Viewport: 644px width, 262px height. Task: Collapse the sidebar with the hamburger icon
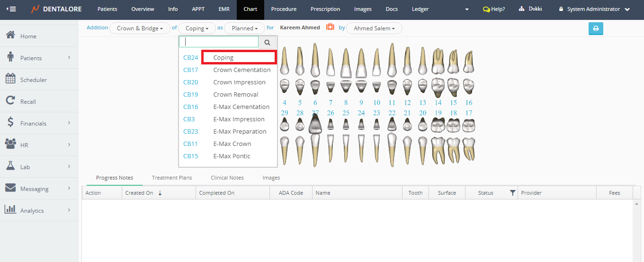11,9
